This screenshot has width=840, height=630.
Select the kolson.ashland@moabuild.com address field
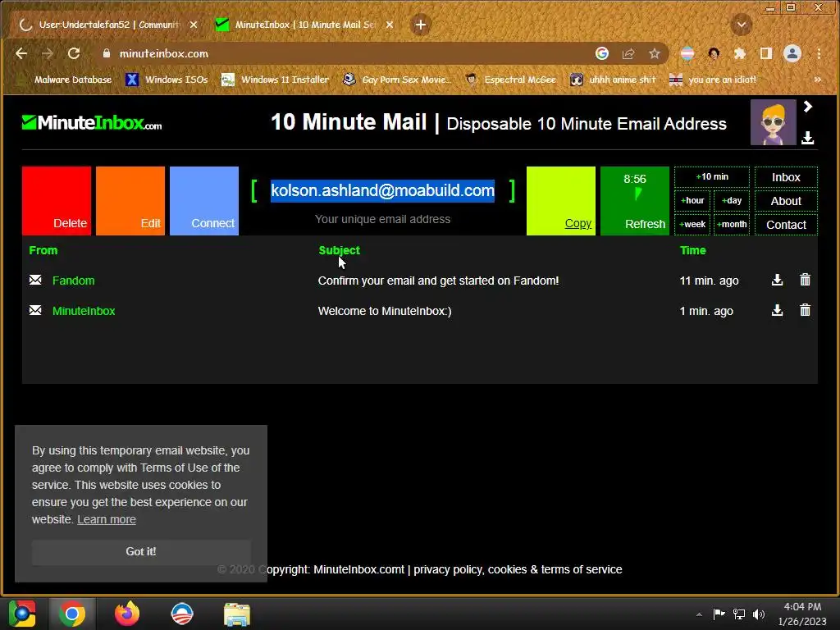tap(382, 190)
